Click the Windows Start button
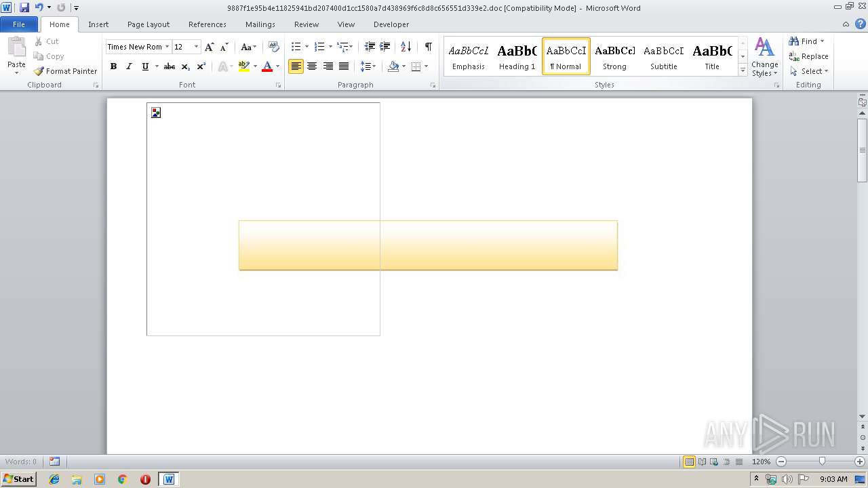This screenshot has width=868, height=488. click(18, 479)
